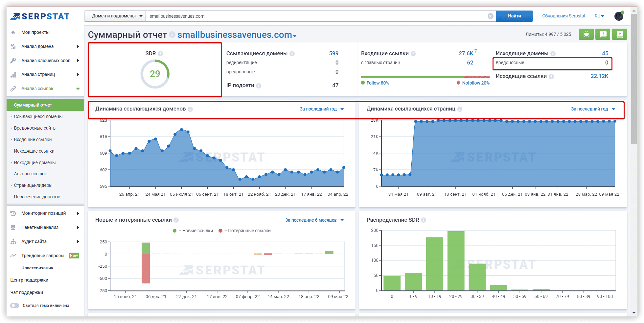Click the bar chart icon for Анализ страниц
The height and width of the screenshot is (323, 644).
tap(13, 75)
